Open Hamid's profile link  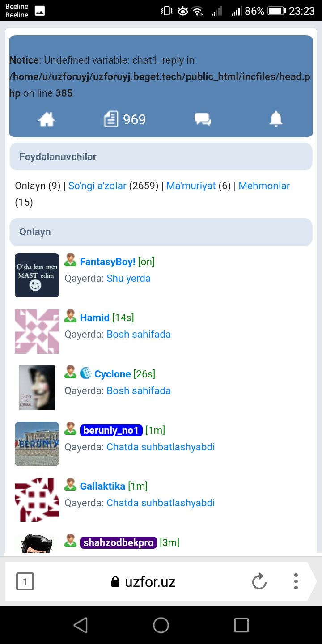pyautogui.click(x=94, y=318)
